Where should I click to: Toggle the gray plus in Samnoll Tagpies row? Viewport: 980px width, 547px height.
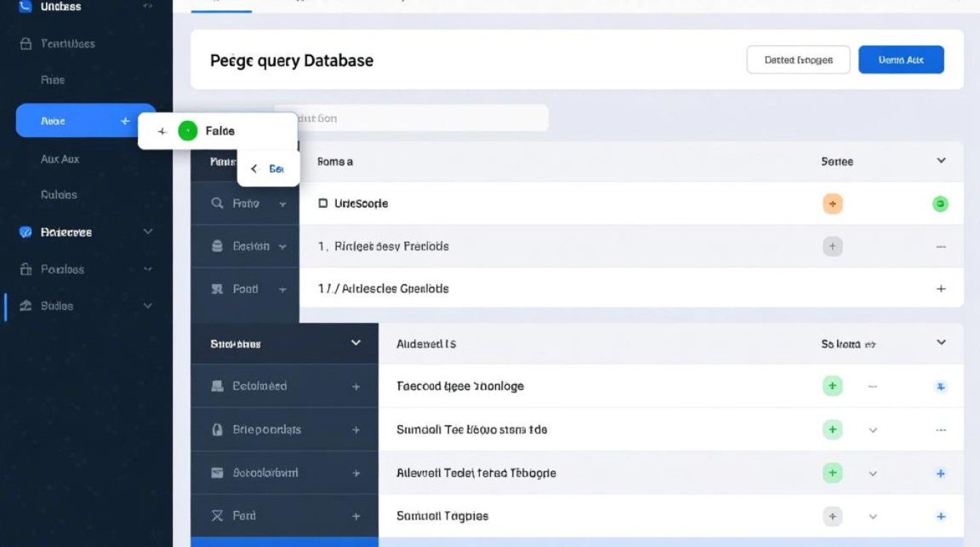(x=832, y=516)
